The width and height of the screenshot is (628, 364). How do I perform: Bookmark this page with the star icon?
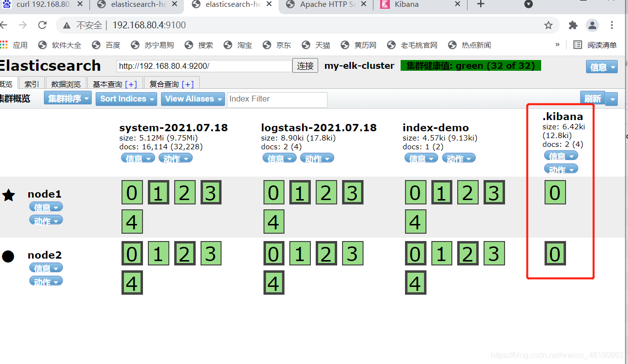pos(548,25)
